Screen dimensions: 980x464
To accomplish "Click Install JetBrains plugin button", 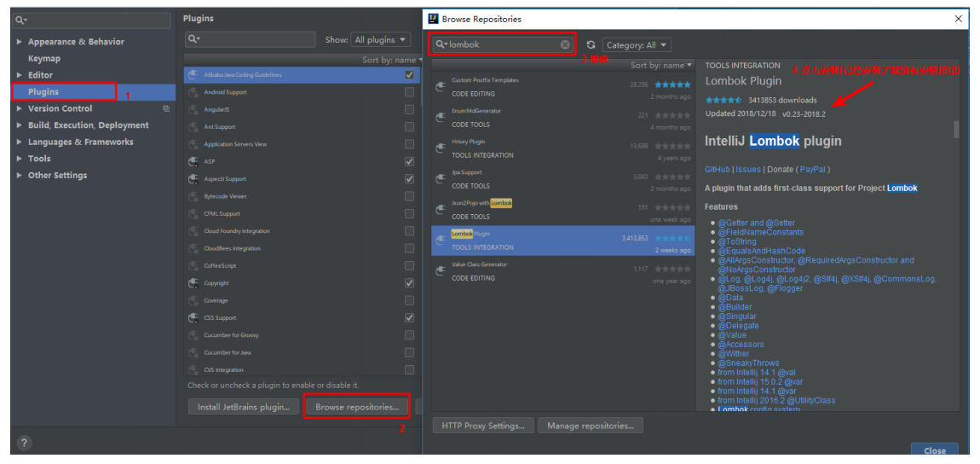I will pos(244,407).
